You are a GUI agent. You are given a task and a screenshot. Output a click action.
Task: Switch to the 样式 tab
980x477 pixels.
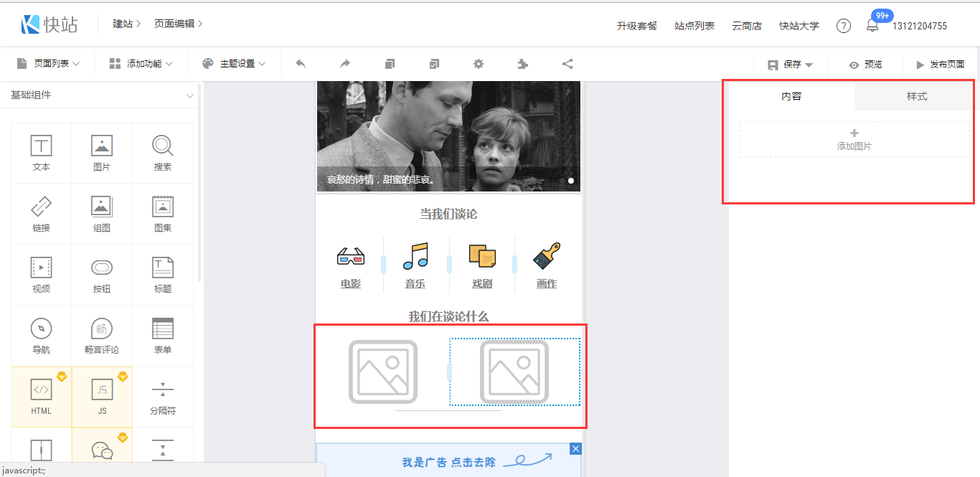(917, 96)
